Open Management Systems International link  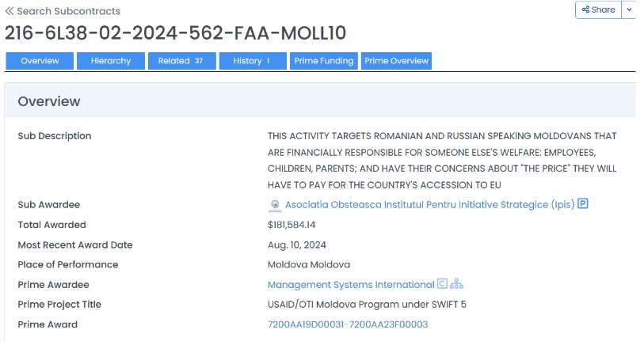click(351, 285)
